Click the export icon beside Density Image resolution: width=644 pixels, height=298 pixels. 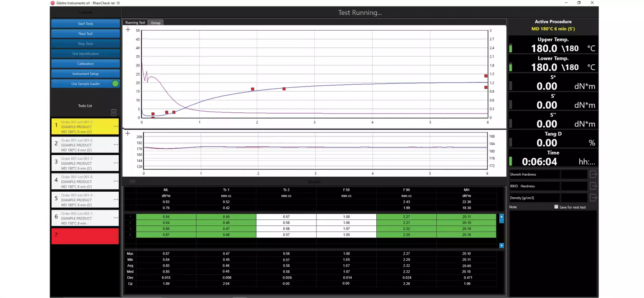coord(593,198)
